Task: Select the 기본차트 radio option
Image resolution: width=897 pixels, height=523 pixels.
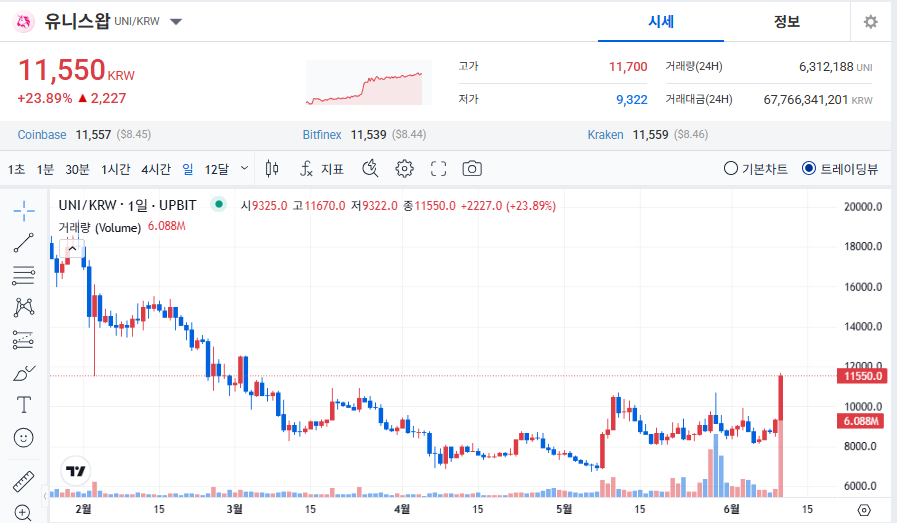Action: (755, 169)
